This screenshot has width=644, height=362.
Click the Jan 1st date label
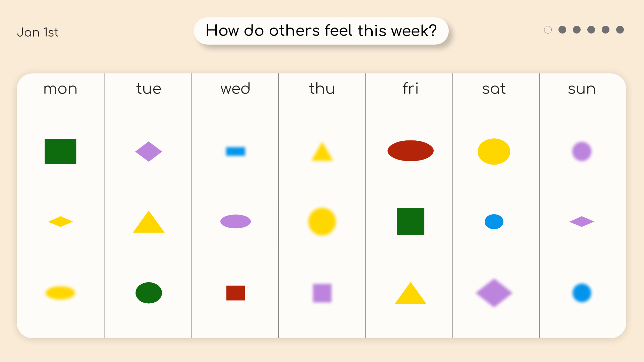(38, 33)
